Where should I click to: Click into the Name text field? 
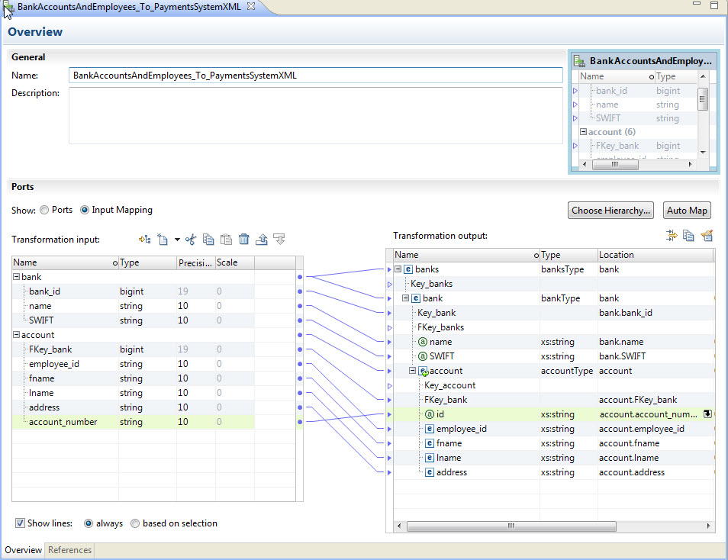point(315,76)
